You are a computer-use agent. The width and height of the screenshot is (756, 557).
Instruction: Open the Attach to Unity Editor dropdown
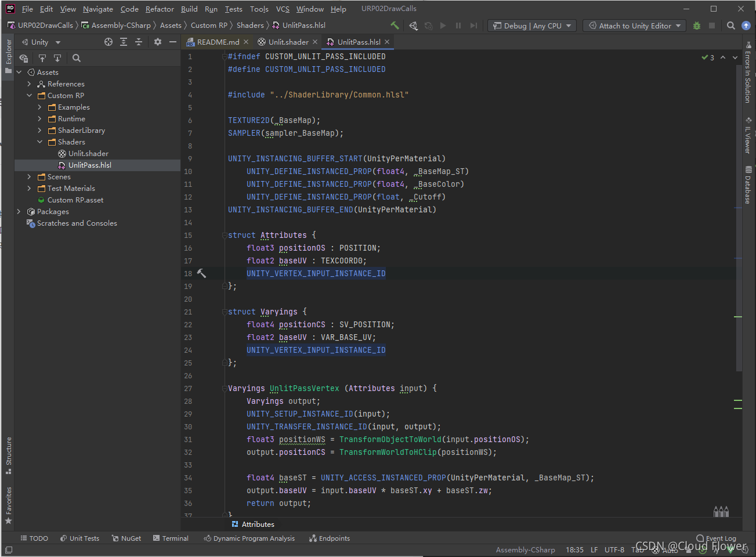pos(634,25)
